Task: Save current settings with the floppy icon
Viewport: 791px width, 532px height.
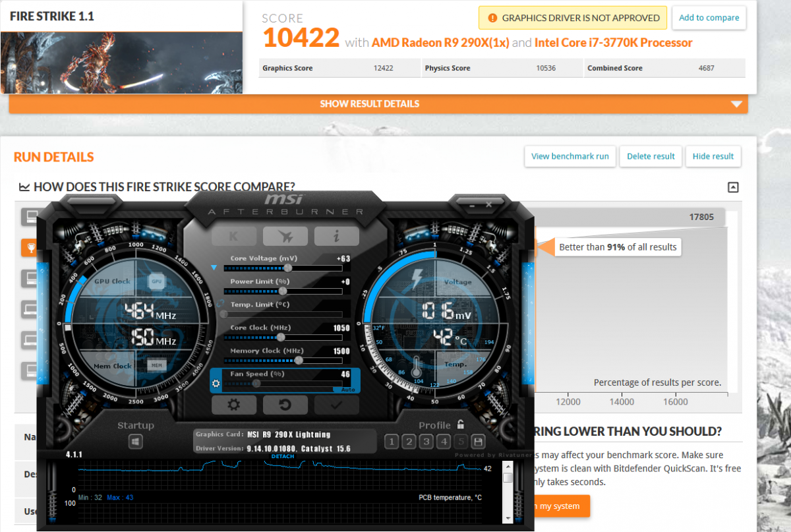Action: pyautogui.click(x=479, y=442)
